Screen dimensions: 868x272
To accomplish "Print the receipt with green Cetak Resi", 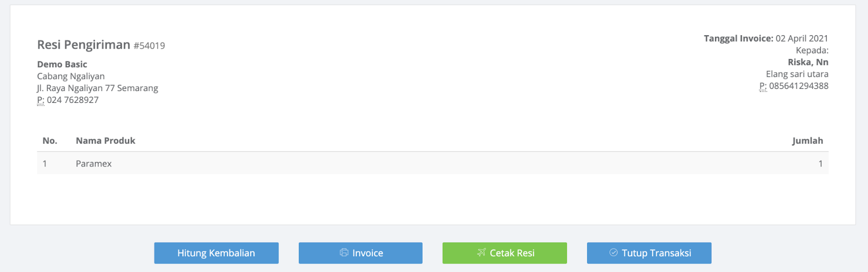I will (x=505, y=253).
